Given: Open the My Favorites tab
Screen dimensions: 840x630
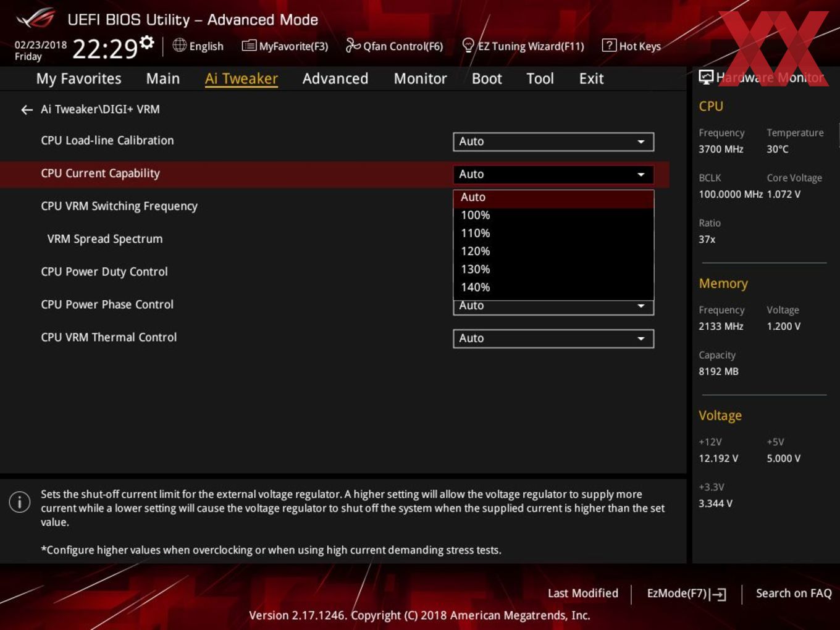Looking at the screenshot, I should (x=78, y=78).
